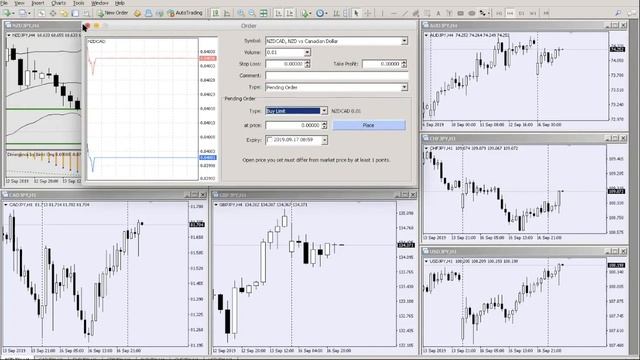Select the rectangle shape tool
The image size is (640, 360).
point(460,13)
